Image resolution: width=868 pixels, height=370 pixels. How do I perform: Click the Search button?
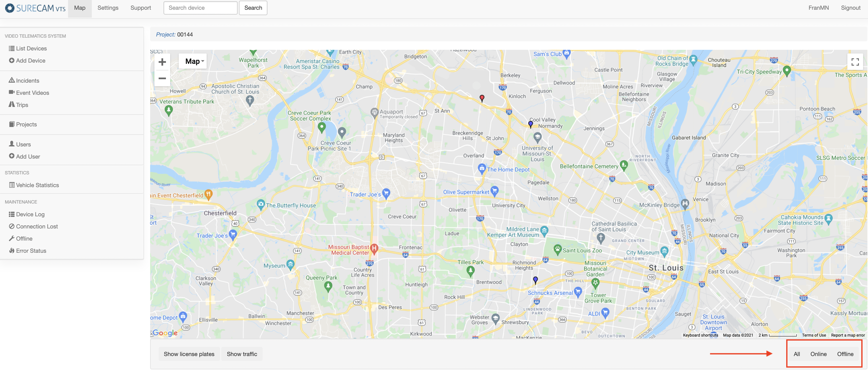click(253, 8)
